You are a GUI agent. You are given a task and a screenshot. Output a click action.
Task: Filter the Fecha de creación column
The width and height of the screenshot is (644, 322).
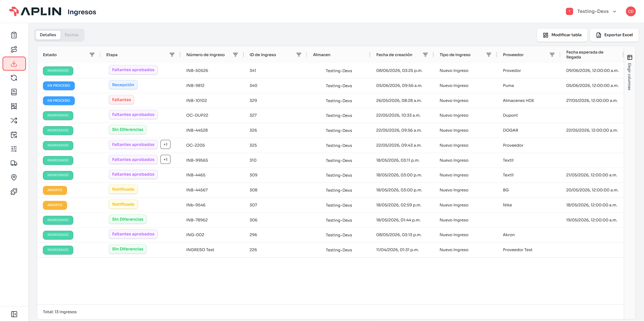[x=425, y=55]
